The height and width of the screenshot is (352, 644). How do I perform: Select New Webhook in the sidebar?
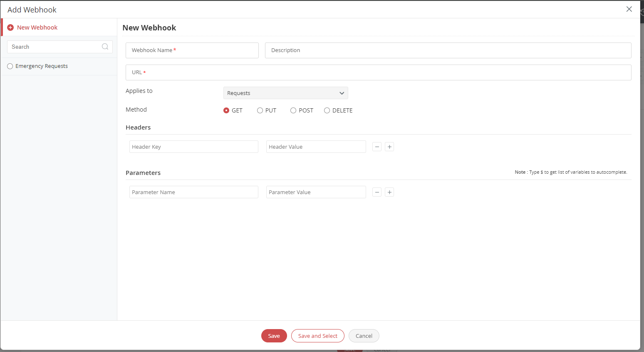[37, 27]
